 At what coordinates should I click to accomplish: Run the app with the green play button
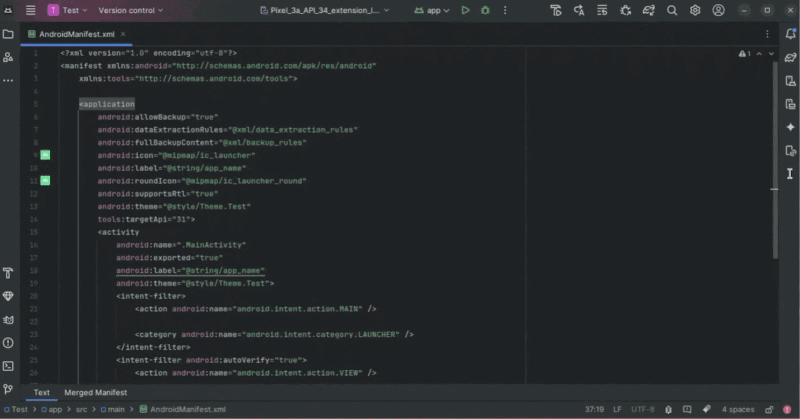[x=465, y=10]
